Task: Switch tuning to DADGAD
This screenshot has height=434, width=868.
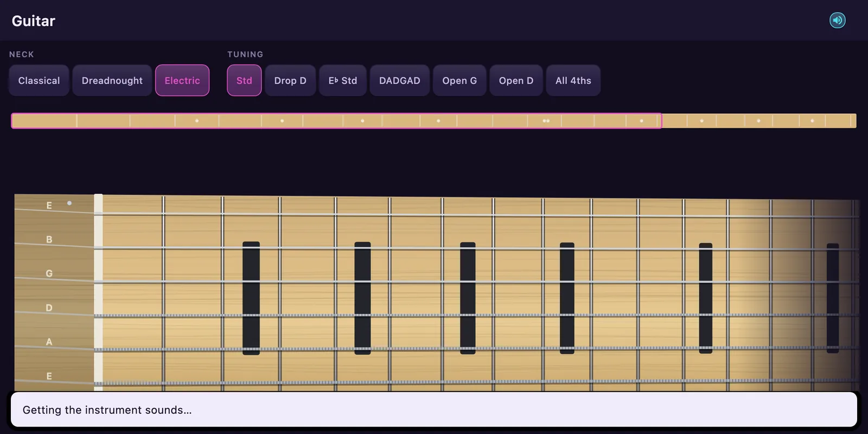Action: (400, 80)
